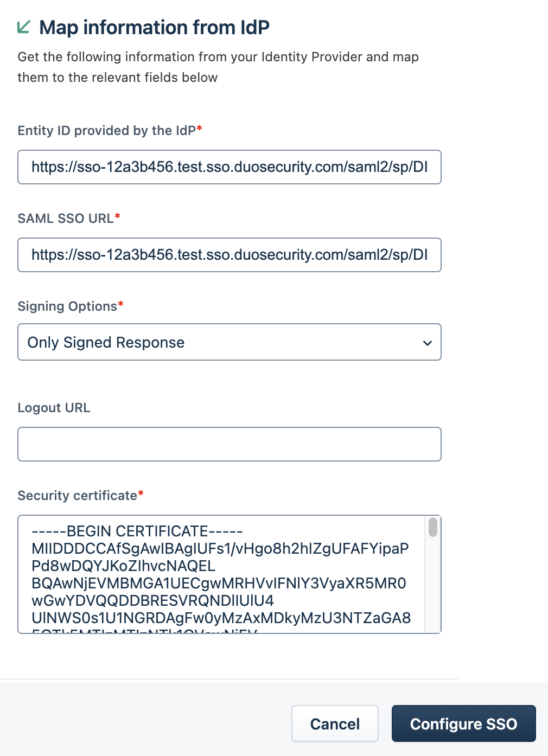Select Only Signed Response in the dropdown

pyautogui.click(x=105, y=342)
